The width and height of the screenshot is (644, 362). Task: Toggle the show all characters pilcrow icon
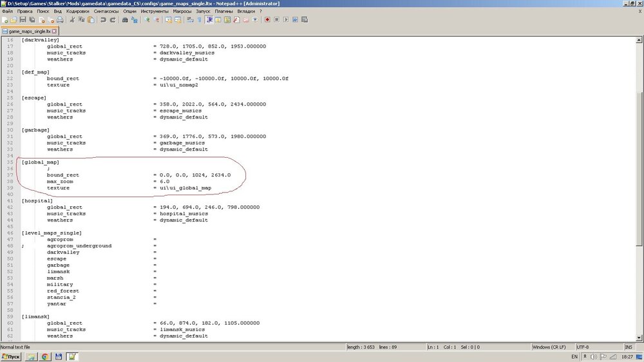click(x=200, y=20)
